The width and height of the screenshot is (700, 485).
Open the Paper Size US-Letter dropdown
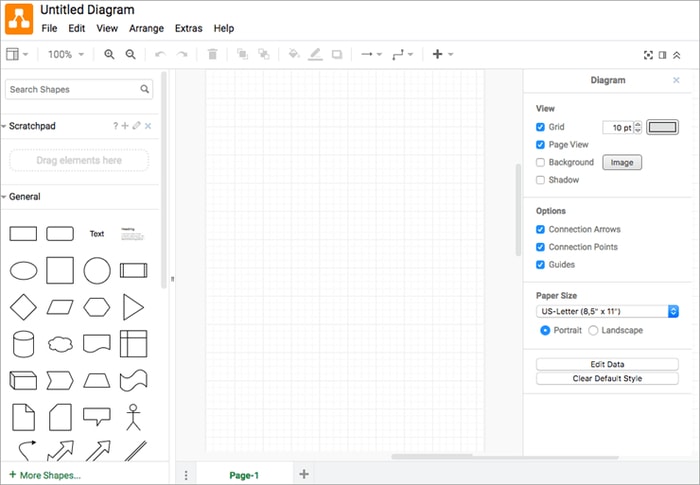coord(607,311)
